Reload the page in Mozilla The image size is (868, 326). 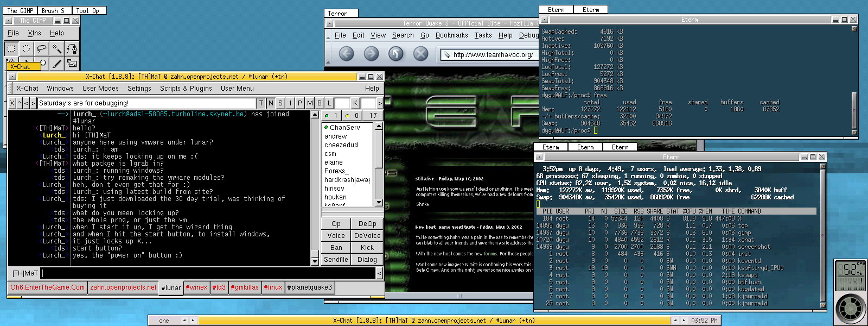396,54
